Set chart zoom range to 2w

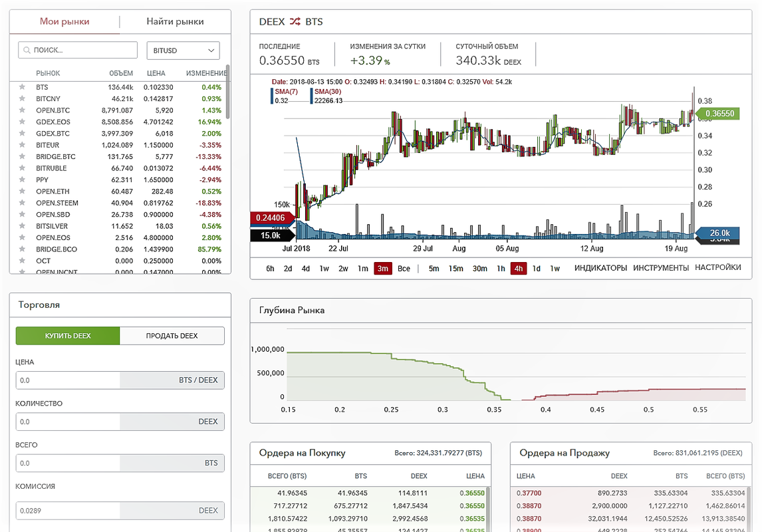(343, 268)
